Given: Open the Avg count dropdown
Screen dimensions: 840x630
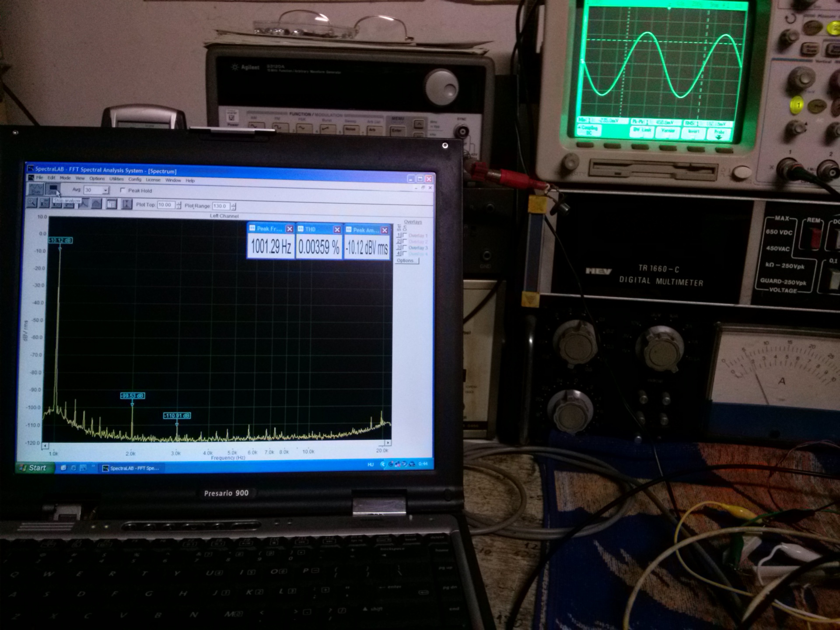Looking at the screenshot, I should tap(105, 190).
